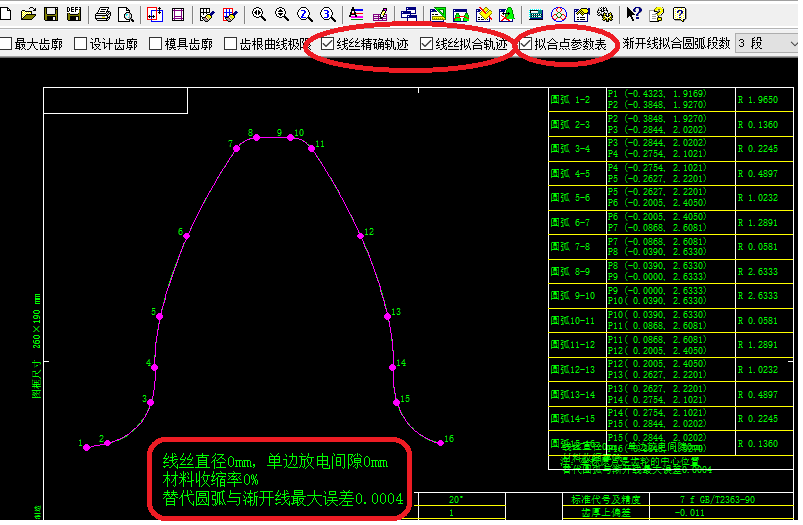Click the 替代圆弧与渐开线最大误差0.0004 text

(283, 498)
